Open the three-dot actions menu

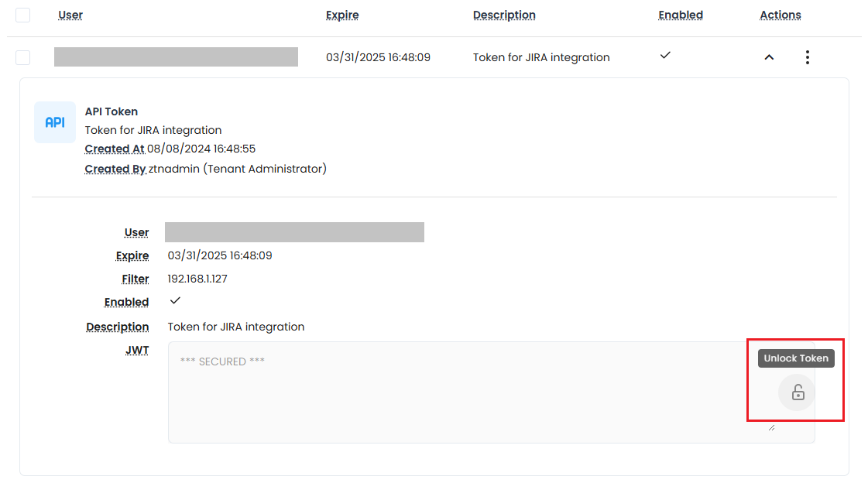[808, 57]
